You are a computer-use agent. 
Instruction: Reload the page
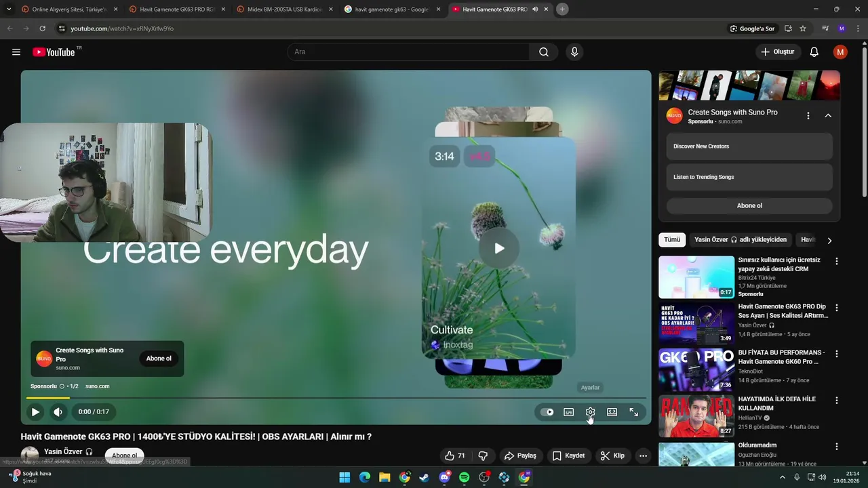click(42, 28)
